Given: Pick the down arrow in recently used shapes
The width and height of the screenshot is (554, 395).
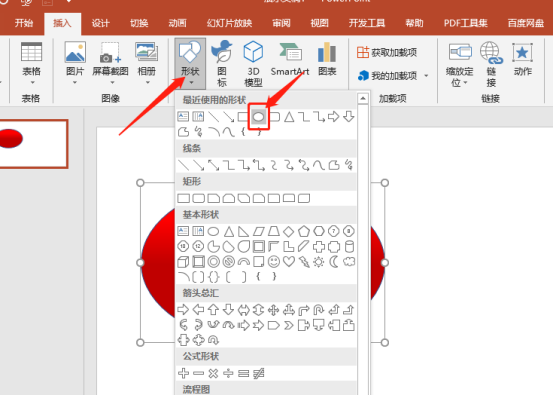Looking at the screenshot, I should pyautogui.click(x=349, y=116).
